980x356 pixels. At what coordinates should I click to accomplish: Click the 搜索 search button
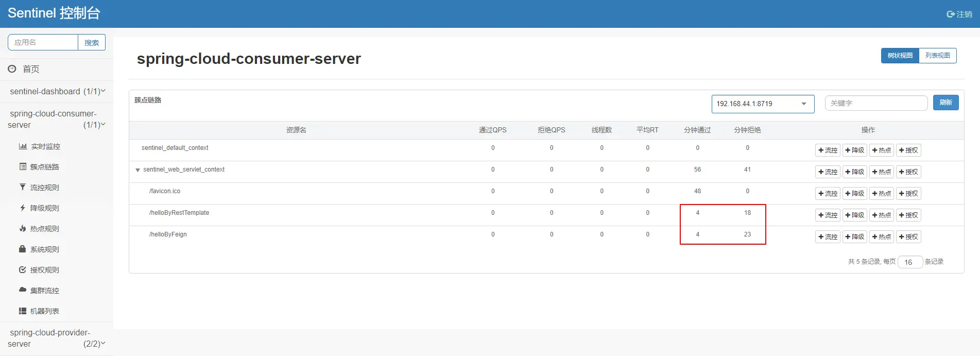[x=92, y=42]
